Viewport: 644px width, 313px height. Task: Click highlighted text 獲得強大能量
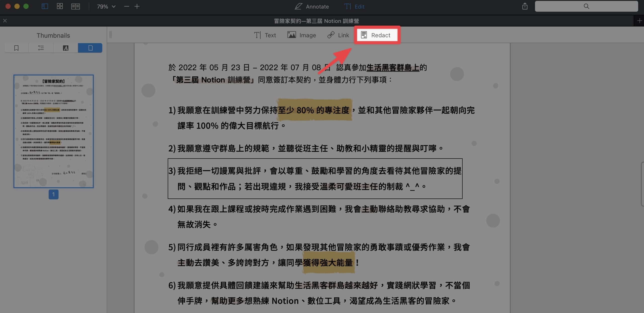[x=328, y=263]
